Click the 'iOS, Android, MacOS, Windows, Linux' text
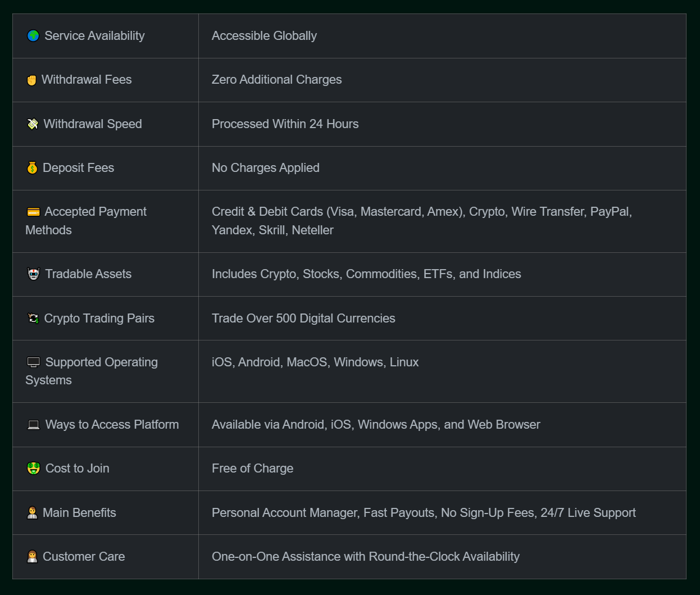Image resolution: width=700 pixels, height=595 pixels. 315,362
